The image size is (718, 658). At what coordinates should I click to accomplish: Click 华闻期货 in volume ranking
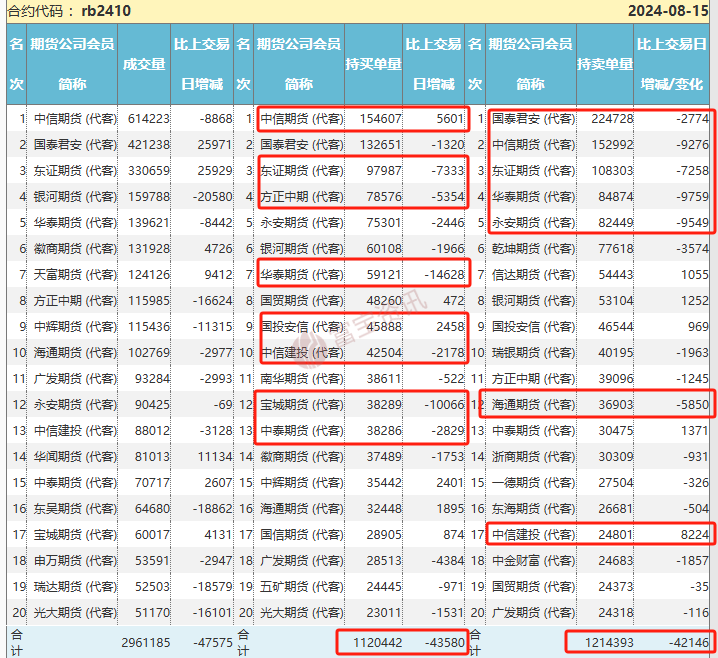[75, 457]
